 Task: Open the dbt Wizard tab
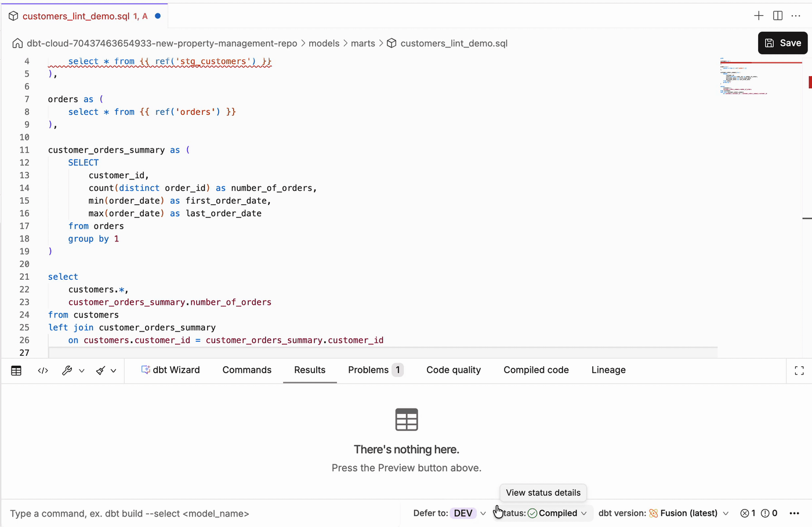click(171, 370)
